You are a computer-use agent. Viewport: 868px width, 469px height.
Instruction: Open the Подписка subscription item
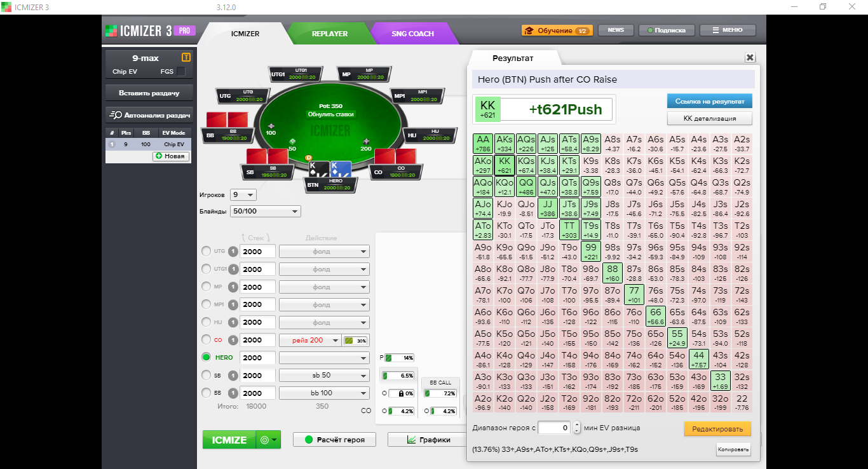pyautogui.click(x=666, y=31)
